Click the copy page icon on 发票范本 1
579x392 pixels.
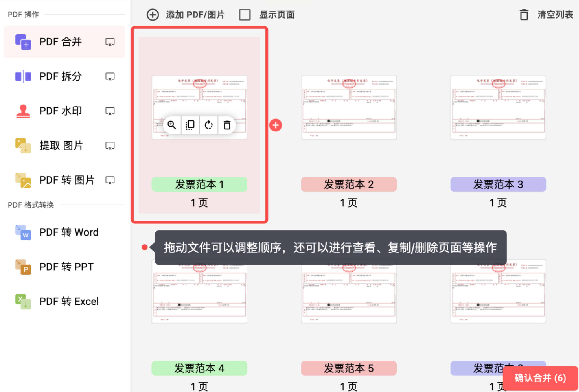[190, 125]
